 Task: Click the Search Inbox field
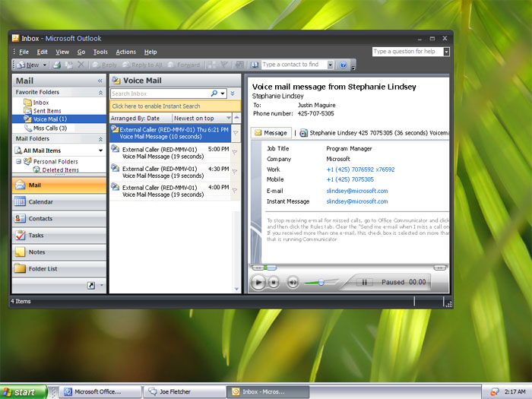point(160,93)
